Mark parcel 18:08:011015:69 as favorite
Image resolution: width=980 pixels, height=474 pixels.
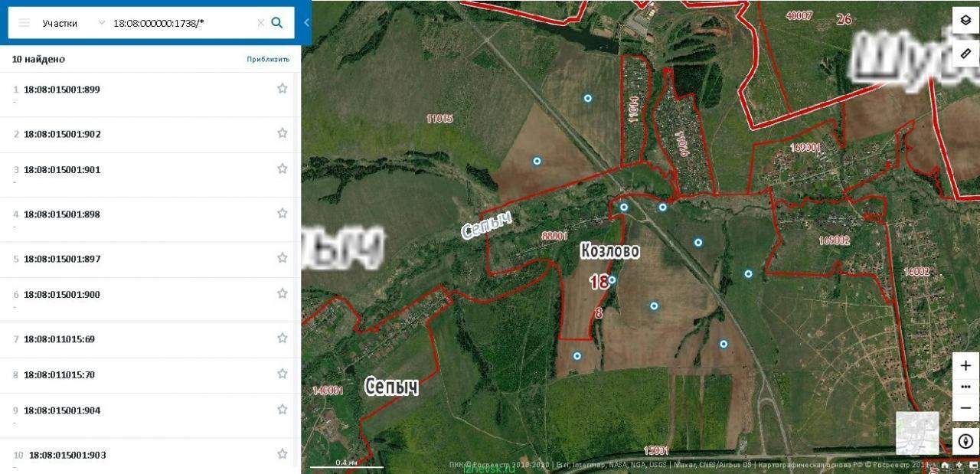[x=282, y=338]
